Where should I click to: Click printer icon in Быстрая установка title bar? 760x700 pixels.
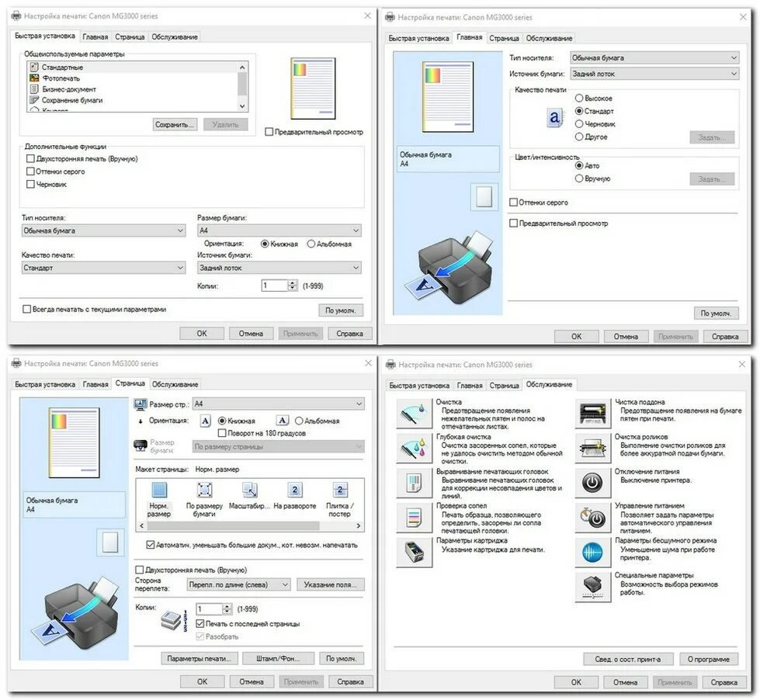pyautogui.click(x=16, y=16)
